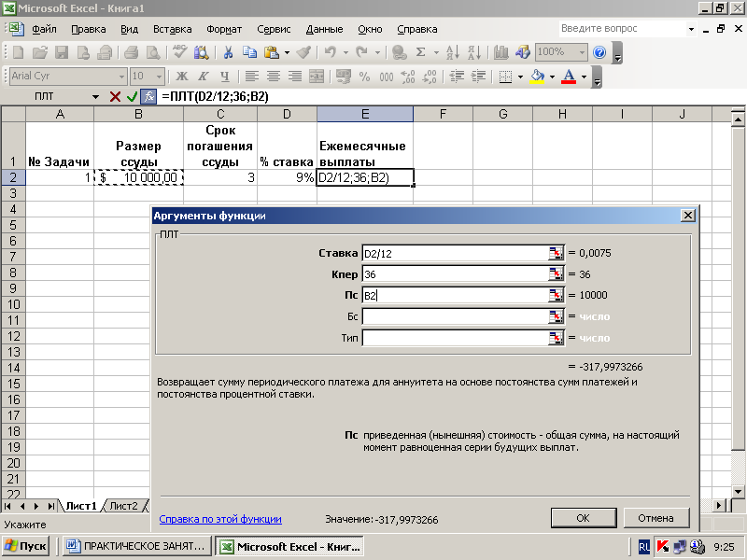This screenshot has width=747, height=560.
Task: Open the Arial Cyr font dropdown
Action: [122, 77]
